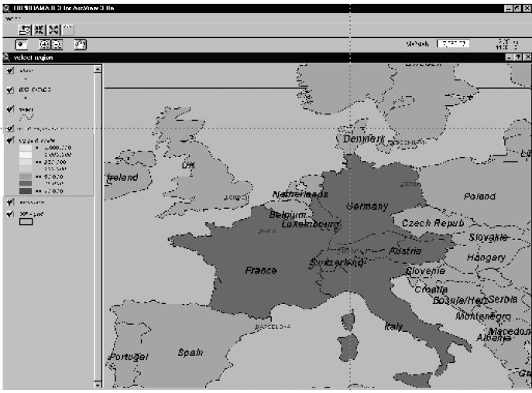The image size is (532, 393).
Task: Open the menu in the menu bar
Action: [x=9, y=18]
